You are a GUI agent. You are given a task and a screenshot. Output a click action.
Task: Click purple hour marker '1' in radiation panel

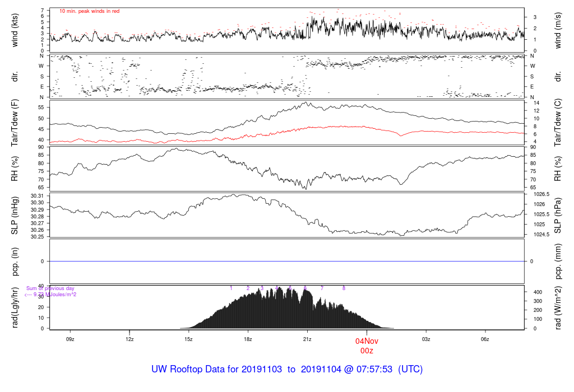point(231,288)
